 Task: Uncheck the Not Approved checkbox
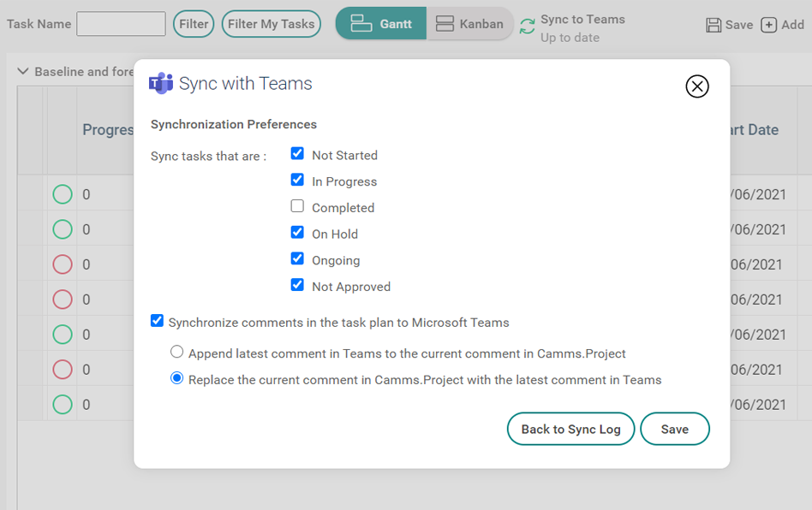(297, 285)
